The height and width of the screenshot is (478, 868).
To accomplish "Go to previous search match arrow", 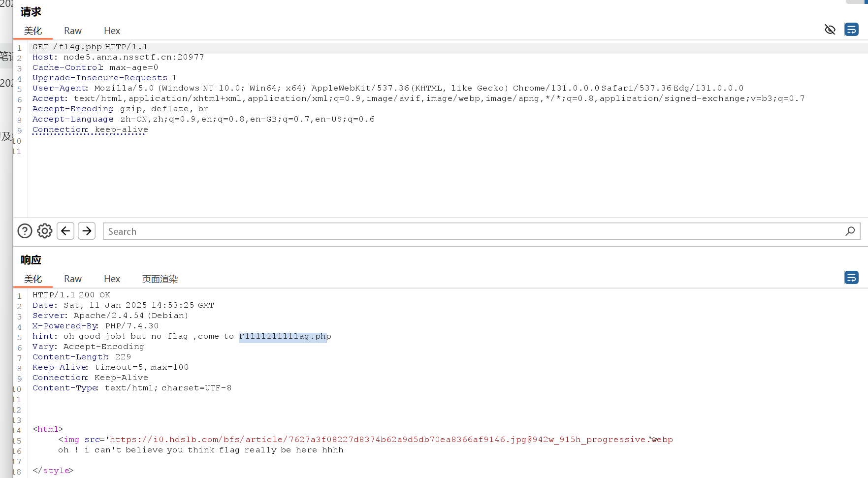I will (x=65, y=231).
